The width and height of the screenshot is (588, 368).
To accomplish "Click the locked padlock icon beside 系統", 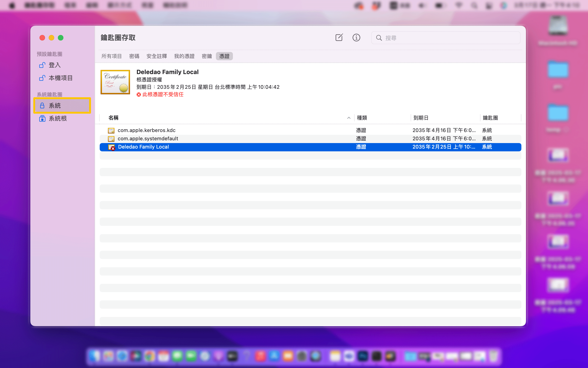I will pos(42,105).
